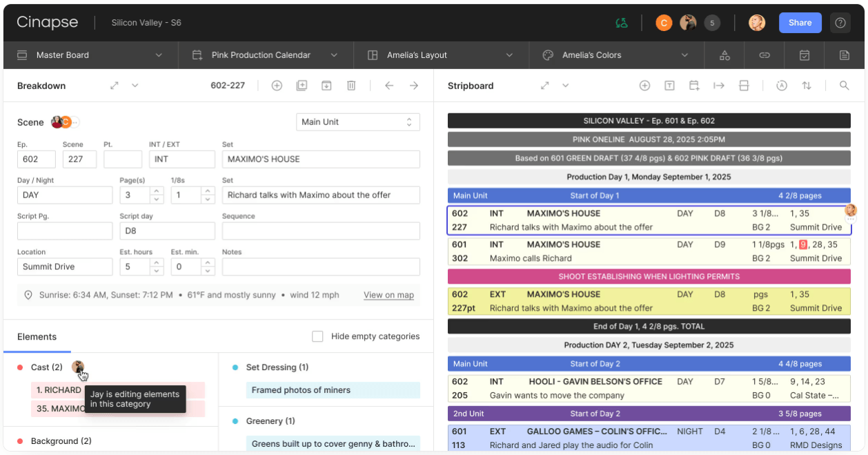Screen dimensions: 868x455
Task: Click the 5 additional collaborators badge
Action: [x=712, y=23]
